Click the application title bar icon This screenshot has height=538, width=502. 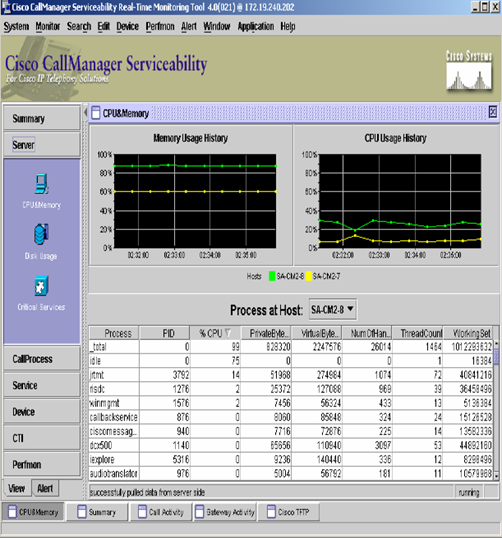[x=6, y=7]
